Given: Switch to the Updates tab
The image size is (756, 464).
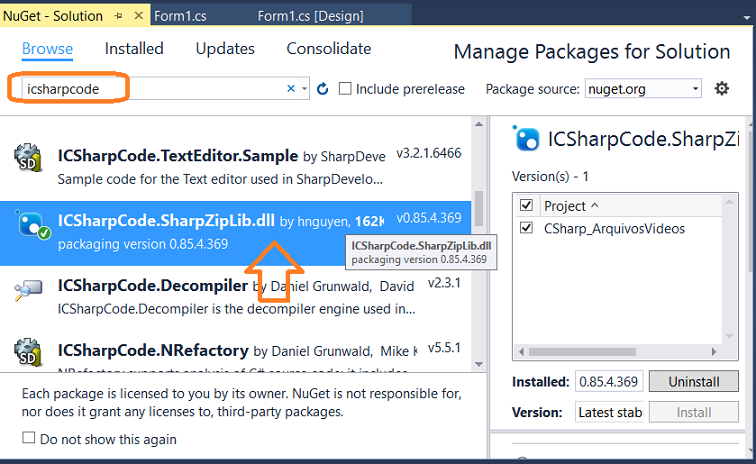Looking at the screenshot, I should [x=225, y=49].
